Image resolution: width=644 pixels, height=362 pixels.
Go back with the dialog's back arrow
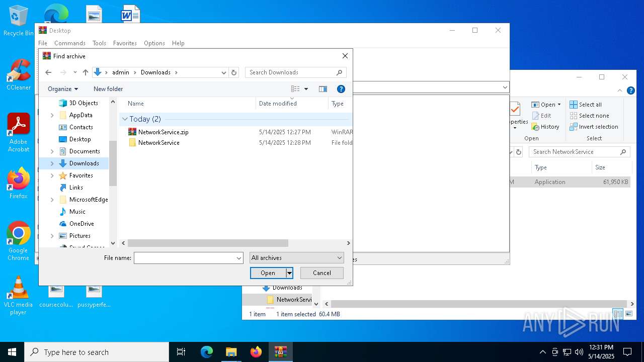48,72
